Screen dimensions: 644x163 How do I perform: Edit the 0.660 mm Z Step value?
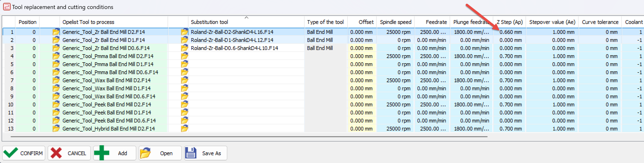point(509,32)
